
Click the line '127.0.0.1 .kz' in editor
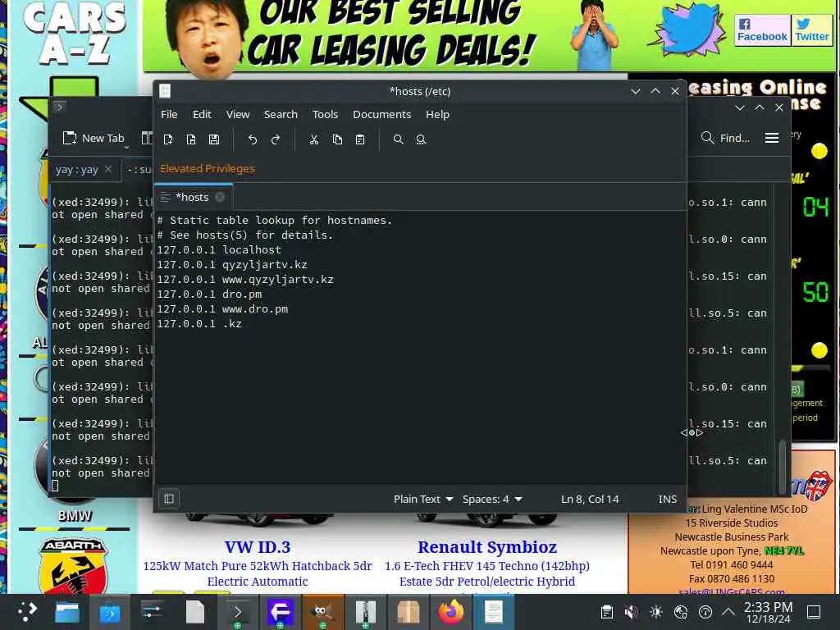click(x=199, y=323)
